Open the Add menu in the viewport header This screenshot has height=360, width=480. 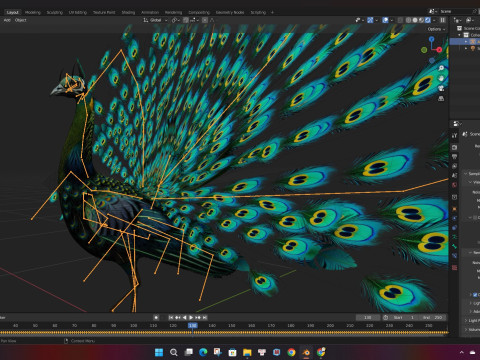[7, 20]
